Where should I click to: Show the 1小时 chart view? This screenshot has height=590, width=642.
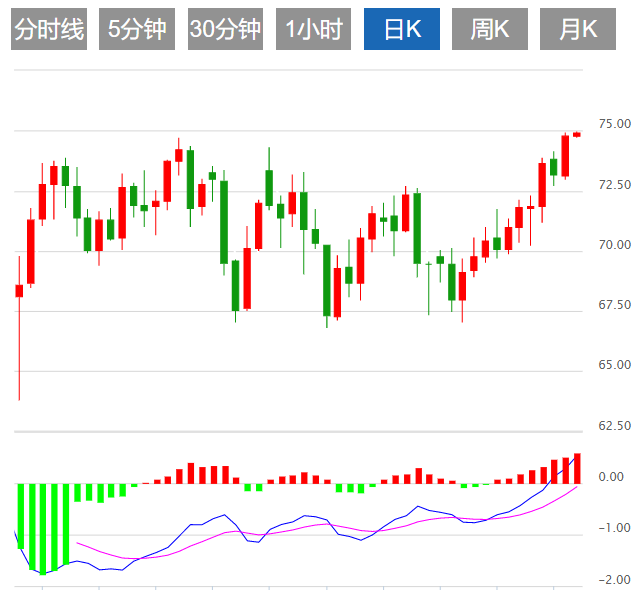point(313,30)
